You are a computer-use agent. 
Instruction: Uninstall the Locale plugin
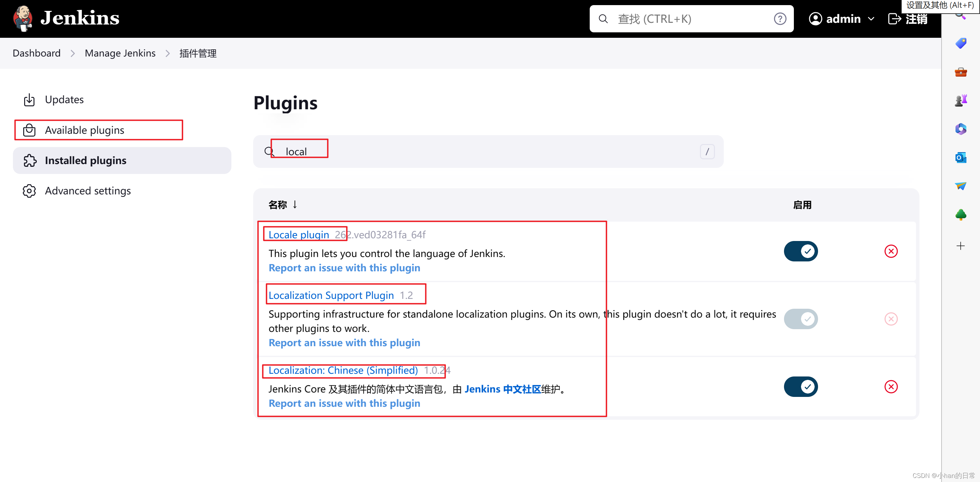coord(891,251)
